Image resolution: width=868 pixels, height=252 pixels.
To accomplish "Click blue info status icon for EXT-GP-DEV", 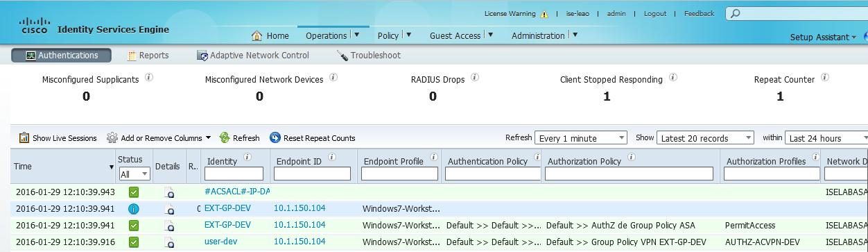I will coord(134,209).
